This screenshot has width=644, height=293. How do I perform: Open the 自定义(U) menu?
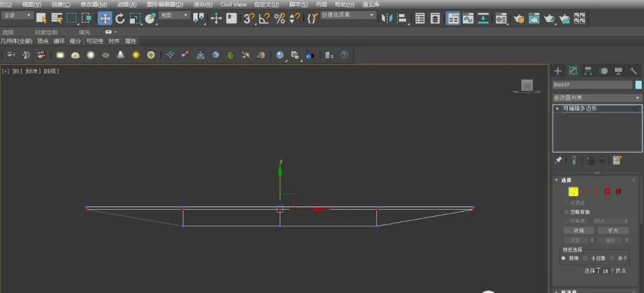[267, 5]
